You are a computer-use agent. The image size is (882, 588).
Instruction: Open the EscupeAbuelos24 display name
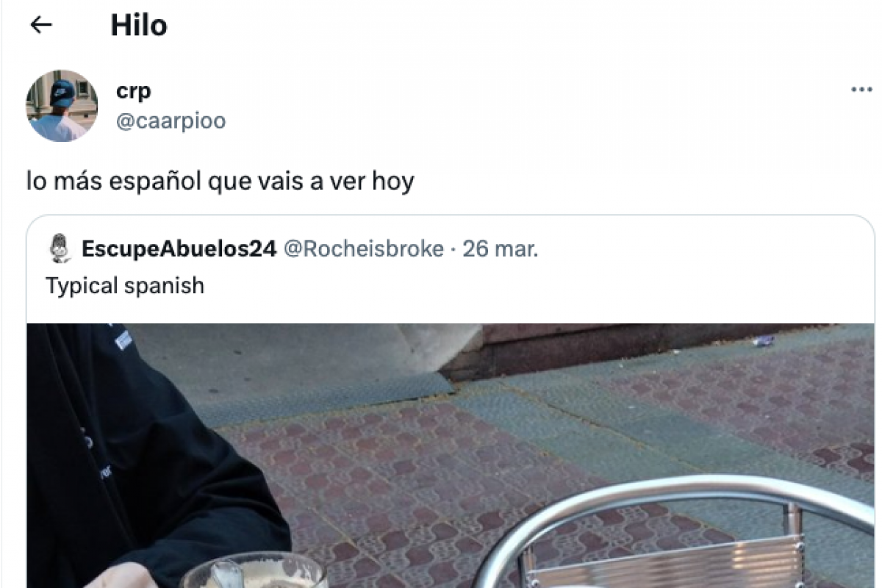[179, 249]
